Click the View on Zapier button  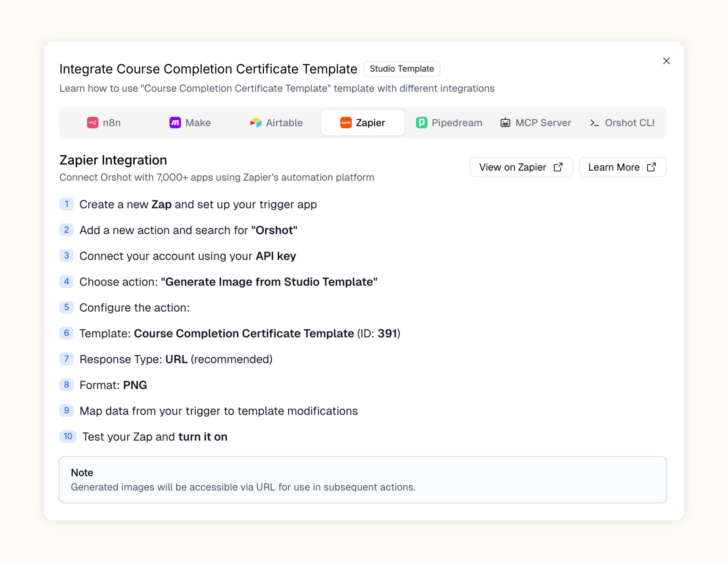coord(521,167)
